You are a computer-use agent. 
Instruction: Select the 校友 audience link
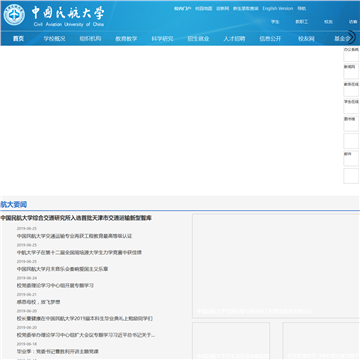[328, 22]
